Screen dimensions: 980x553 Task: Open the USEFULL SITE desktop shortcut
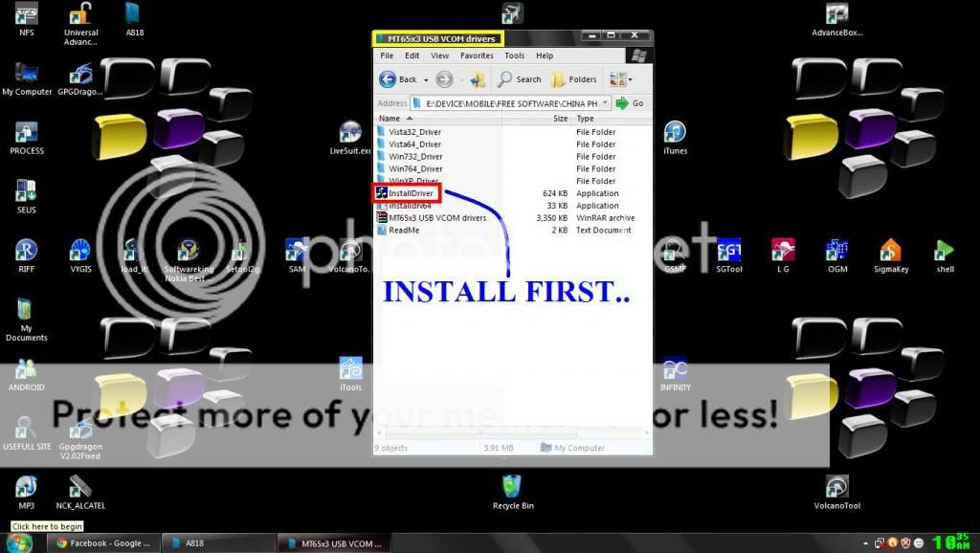pos(26,433)
